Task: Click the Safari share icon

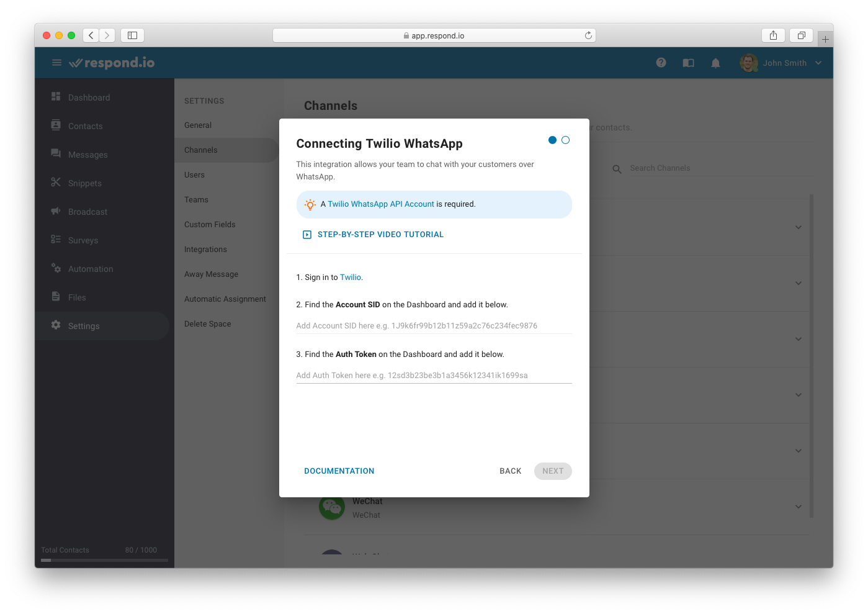Action: [x=773, y=35]
